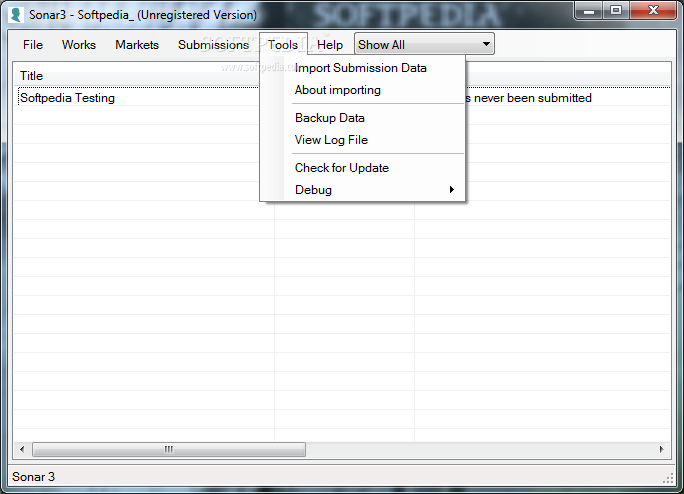This screenshot has width=684, height=494.
Task: Open the File menu
Action: [33, 45]
